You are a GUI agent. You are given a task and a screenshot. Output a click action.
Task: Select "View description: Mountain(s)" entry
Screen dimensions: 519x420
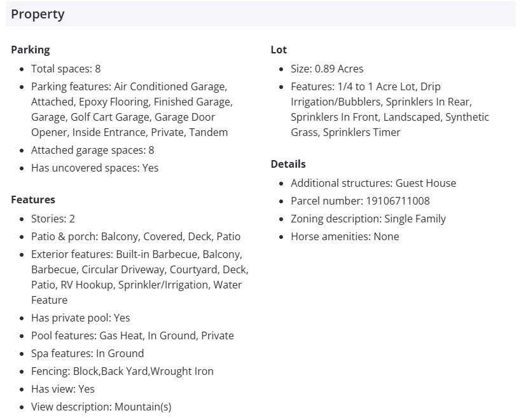pyautogui.click(x=101, y=407)
